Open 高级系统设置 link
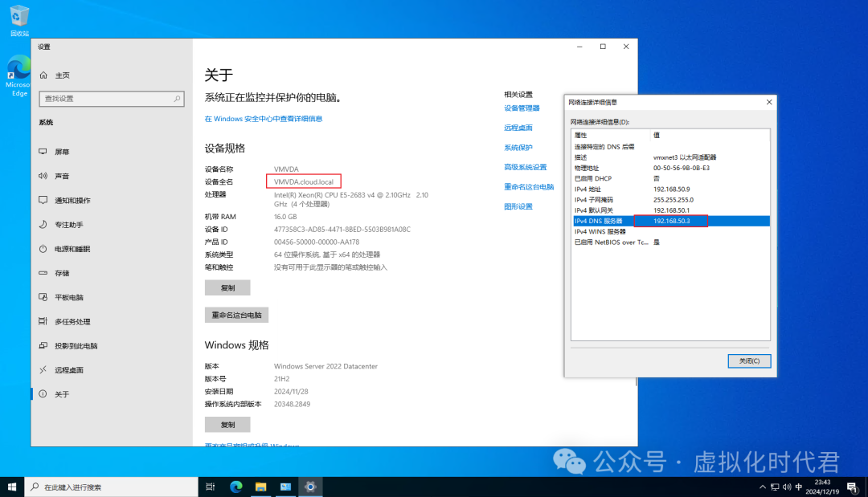 coord(526,167)
